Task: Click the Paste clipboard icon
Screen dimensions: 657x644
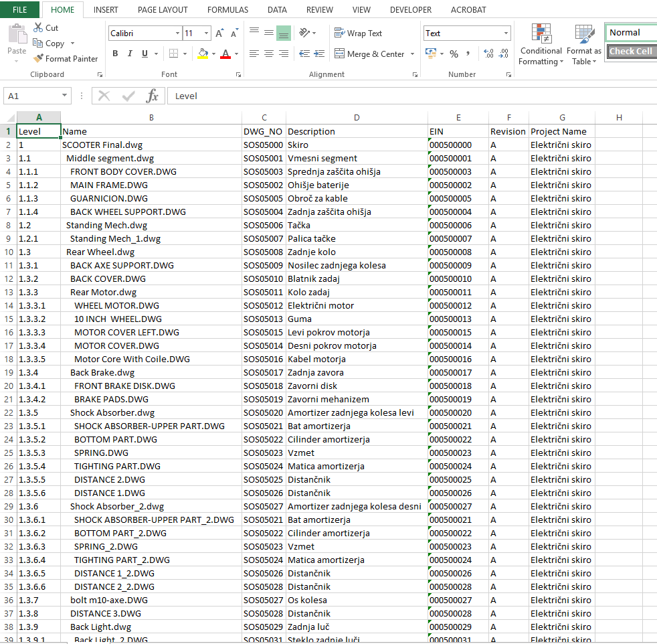Action: (17, 34)
